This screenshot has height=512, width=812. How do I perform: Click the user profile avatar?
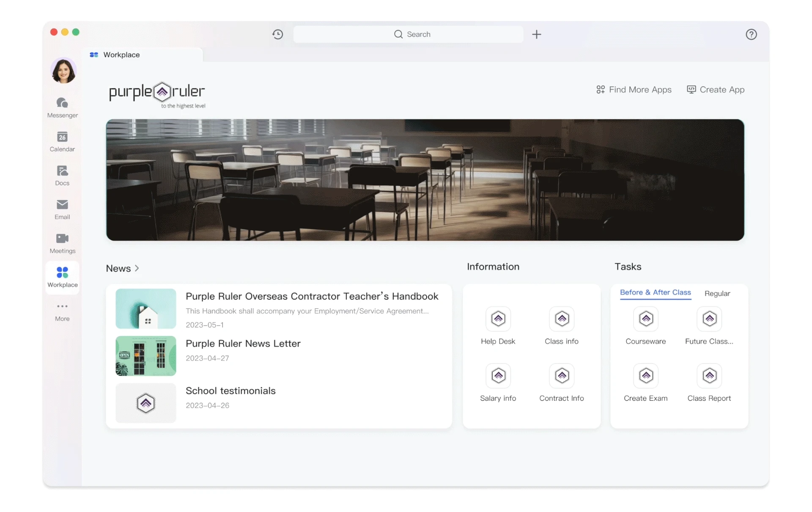tap(63, 71)
